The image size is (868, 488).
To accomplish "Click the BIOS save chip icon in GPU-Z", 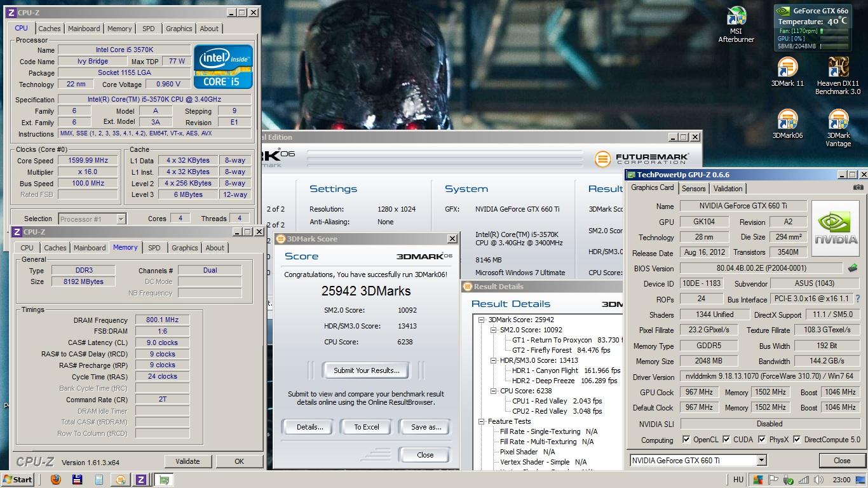I will click(x=852, y=268).
